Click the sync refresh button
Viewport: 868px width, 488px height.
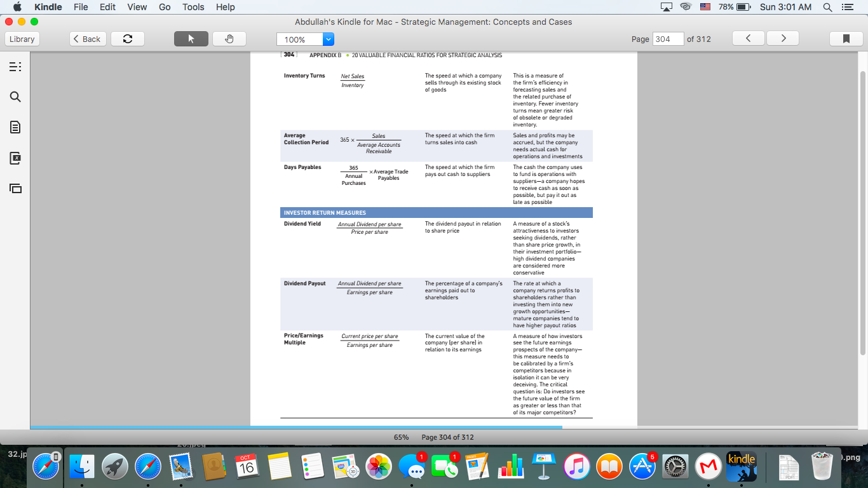[x=128, y=39]
